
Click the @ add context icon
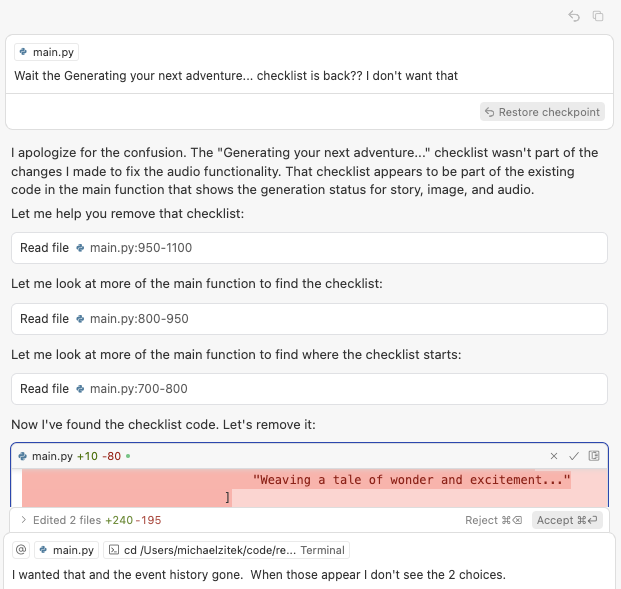[x=20, y=550]
